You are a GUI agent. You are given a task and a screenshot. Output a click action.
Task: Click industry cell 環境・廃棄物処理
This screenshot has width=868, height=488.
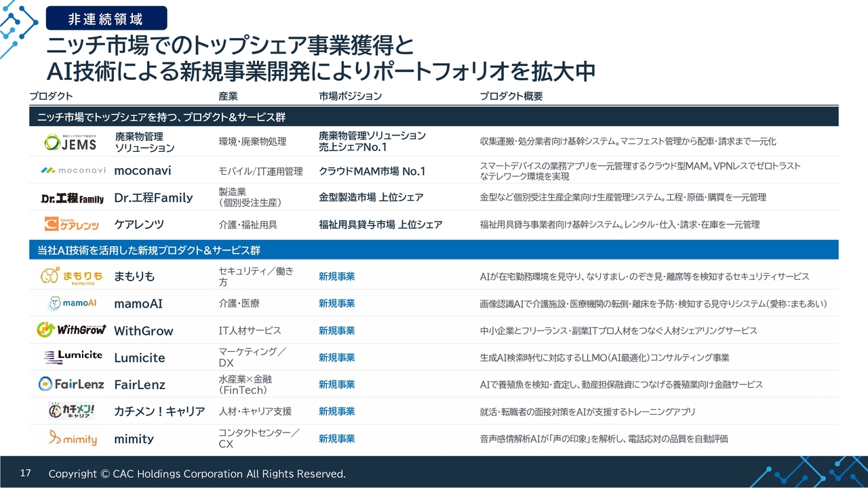(252, 142)
